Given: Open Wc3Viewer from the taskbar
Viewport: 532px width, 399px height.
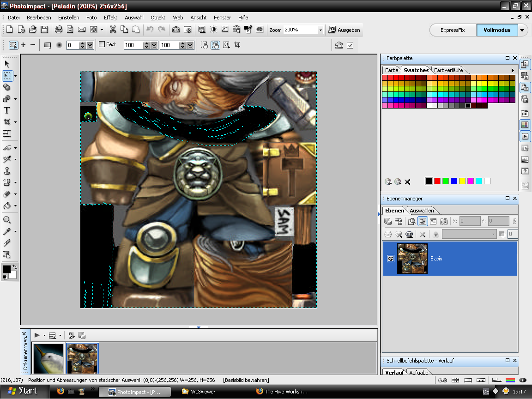Looking at the screenshot, I should click(199, 392).
